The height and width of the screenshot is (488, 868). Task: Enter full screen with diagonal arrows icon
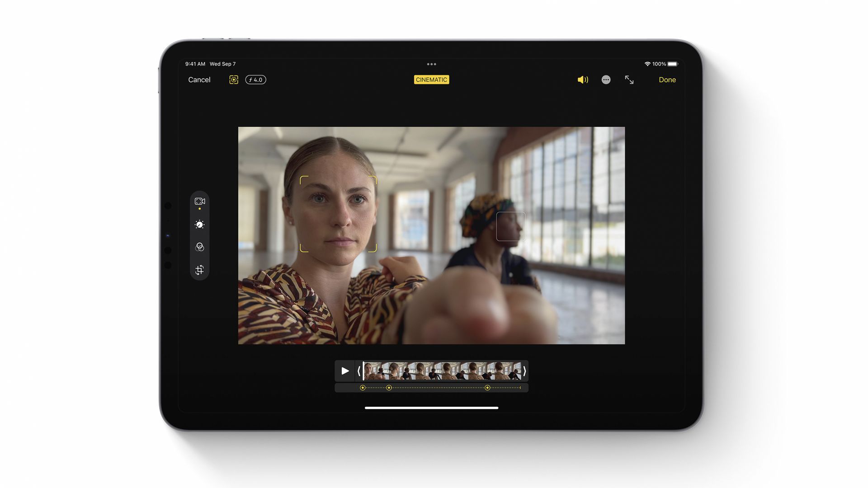(x=629, y=80)
